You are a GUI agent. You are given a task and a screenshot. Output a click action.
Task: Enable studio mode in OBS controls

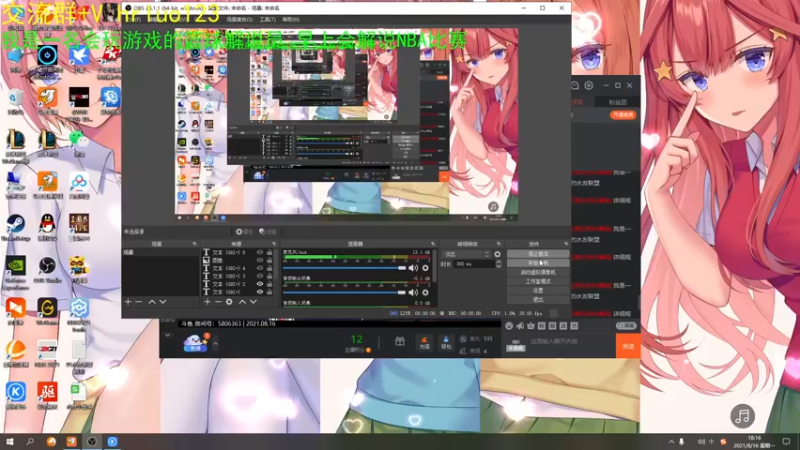coord(538,281)
